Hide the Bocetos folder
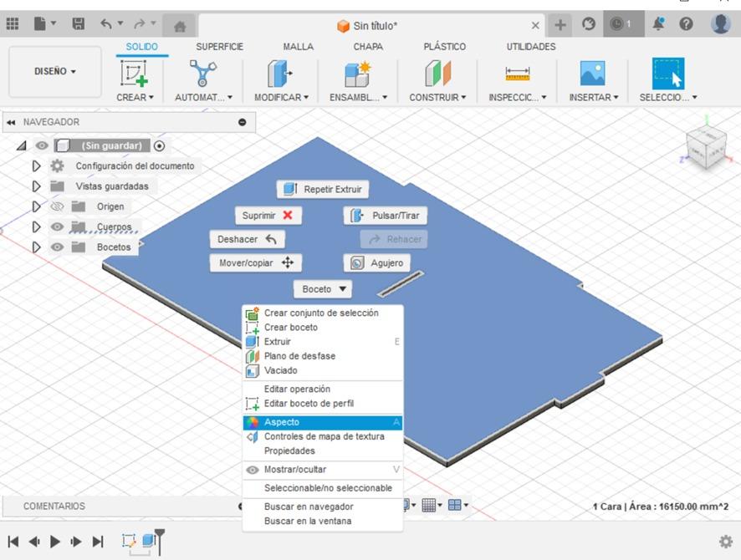 coord(57,247)
